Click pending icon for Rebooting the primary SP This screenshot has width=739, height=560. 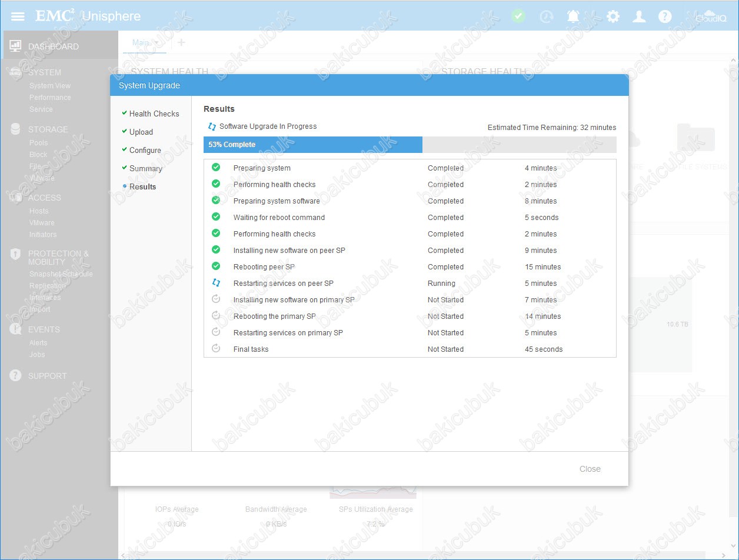coord(216,316)
